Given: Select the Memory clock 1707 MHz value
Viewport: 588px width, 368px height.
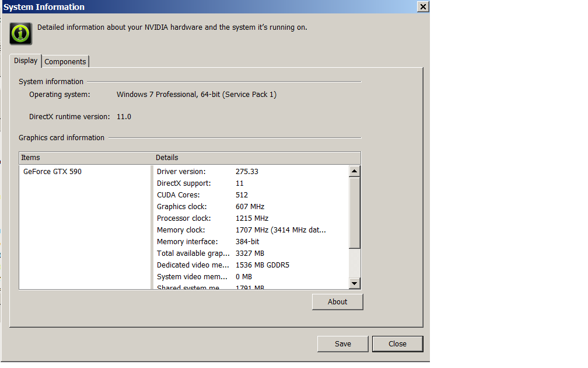Looking at the screenshot, I should (281, 230).
